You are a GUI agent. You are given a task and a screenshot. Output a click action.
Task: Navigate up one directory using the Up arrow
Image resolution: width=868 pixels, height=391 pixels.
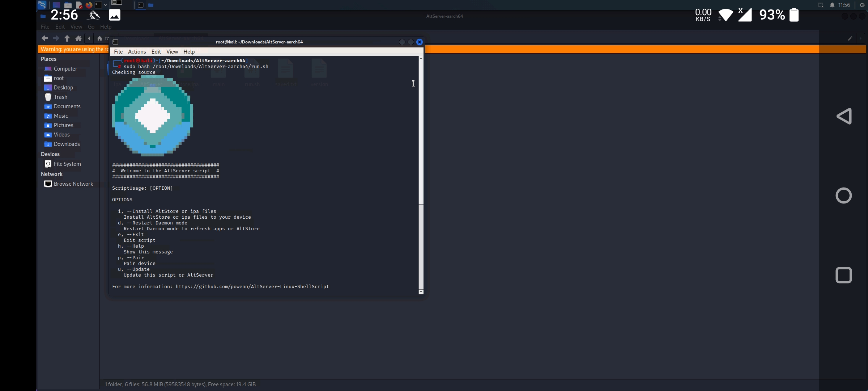tap(67, 38)
